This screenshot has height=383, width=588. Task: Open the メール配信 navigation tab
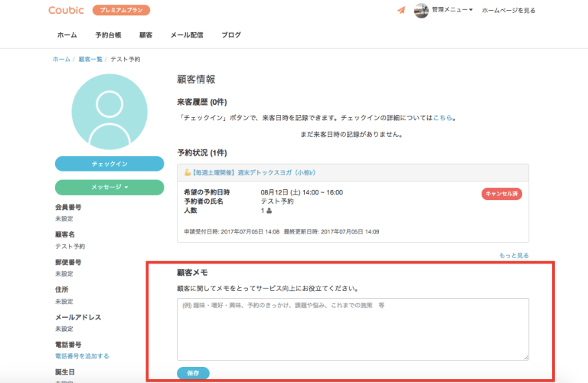[187, 35]
